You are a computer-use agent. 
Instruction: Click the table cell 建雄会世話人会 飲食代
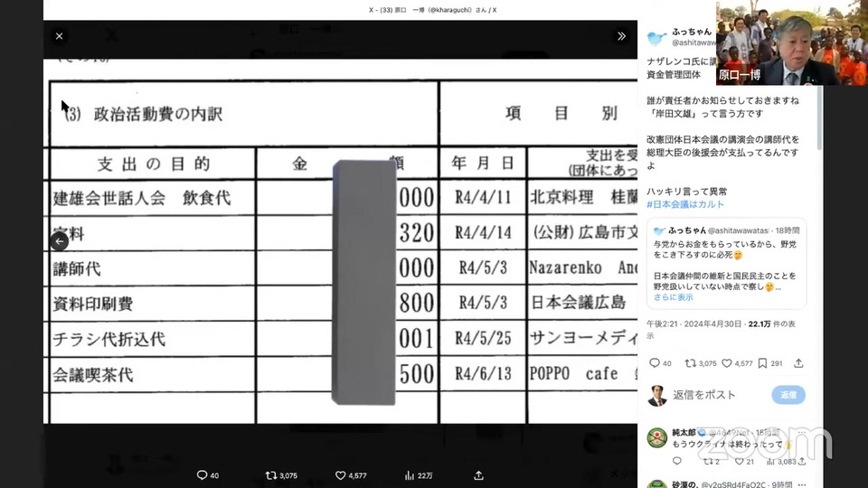point(153,198)
